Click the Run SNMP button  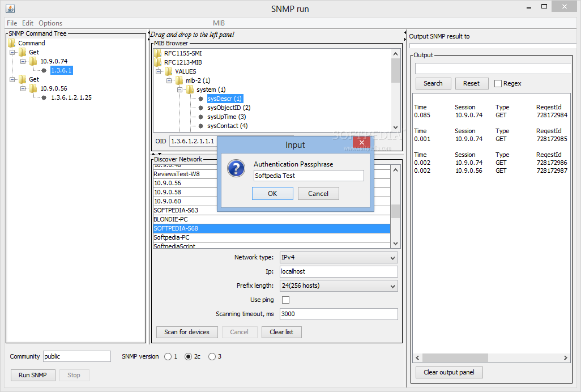33,375
